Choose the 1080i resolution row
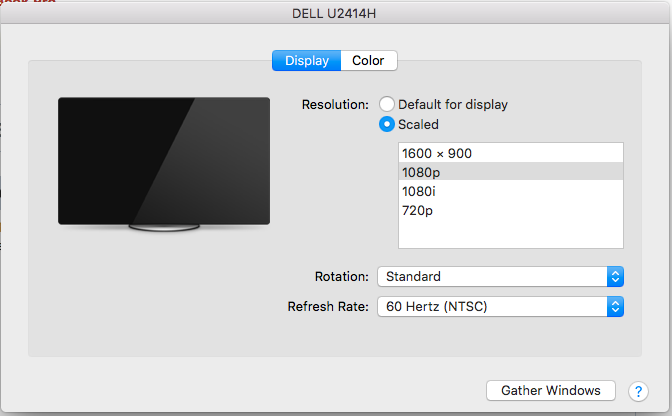The width and height of the screenshot is (672, 416). (511, 191)
